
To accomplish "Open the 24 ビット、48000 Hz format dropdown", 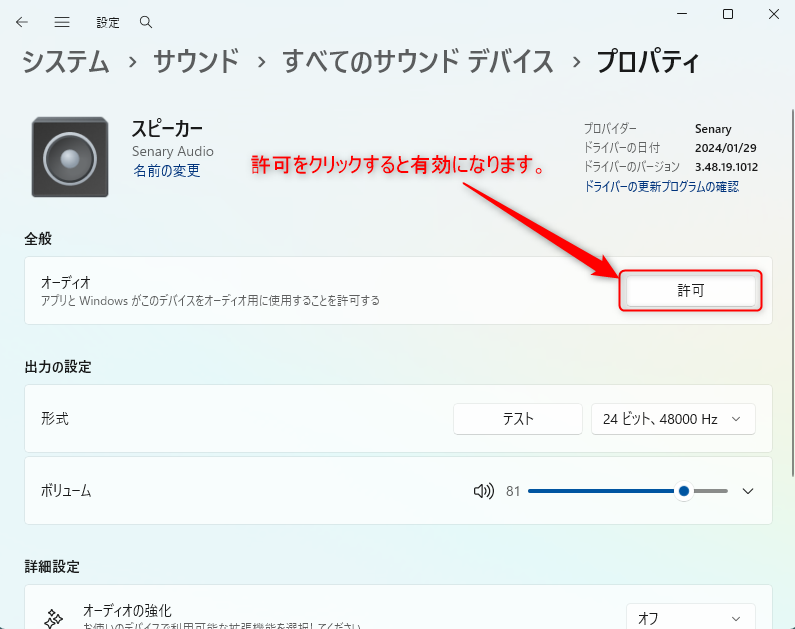I will coord(673,419).
